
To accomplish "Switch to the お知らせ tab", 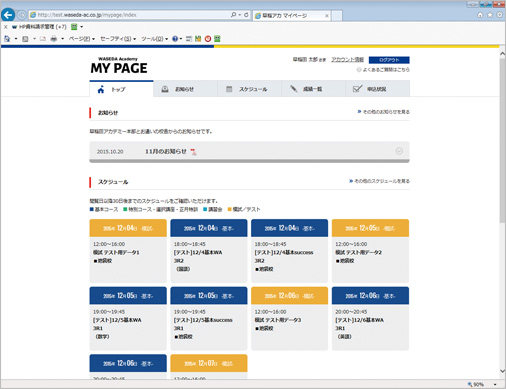I will [185, 89].
